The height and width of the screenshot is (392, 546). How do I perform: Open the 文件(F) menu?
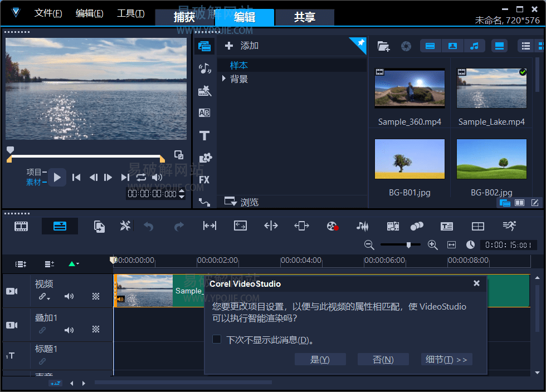pyautogui.click(x=48, y=13)
